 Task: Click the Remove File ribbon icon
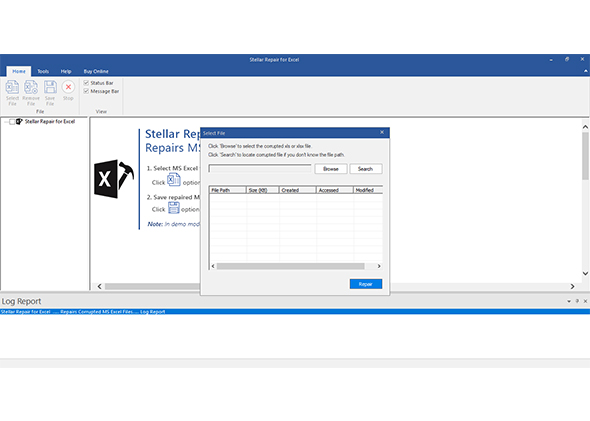pos(31,87)
